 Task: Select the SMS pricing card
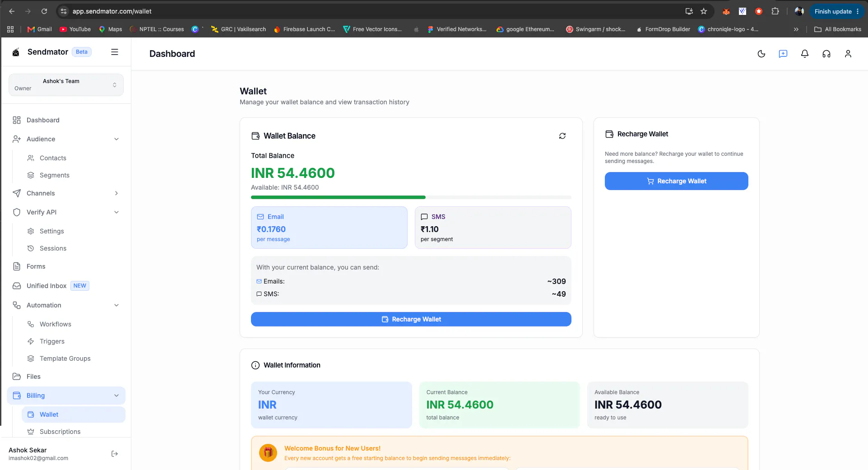click(x=493, y=228)
